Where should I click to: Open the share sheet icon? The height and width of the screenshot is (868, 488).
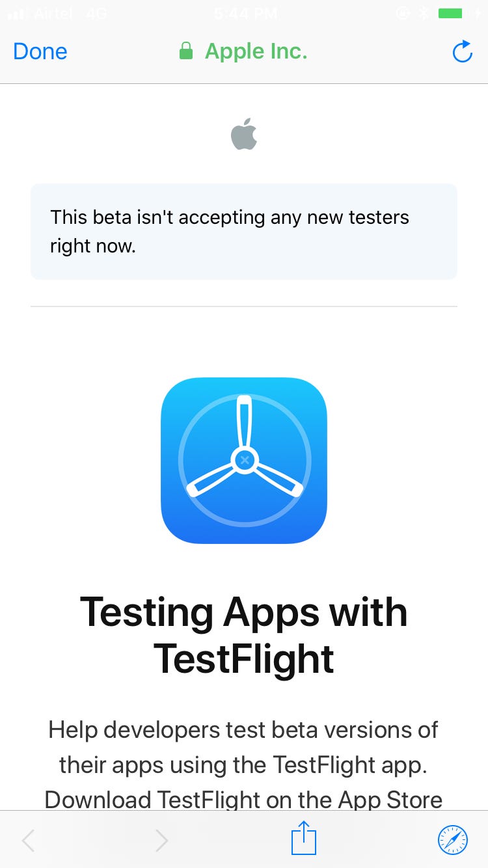(303, 839)
